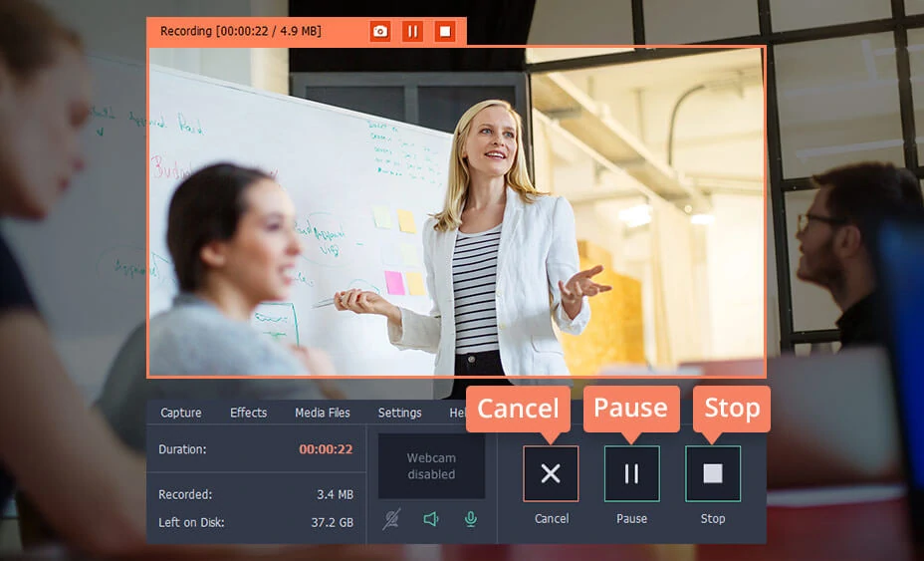Toggle system audio with the speaker icon
Image resolution: width=924 pixels, height=561 pixels.
[431, 519]
